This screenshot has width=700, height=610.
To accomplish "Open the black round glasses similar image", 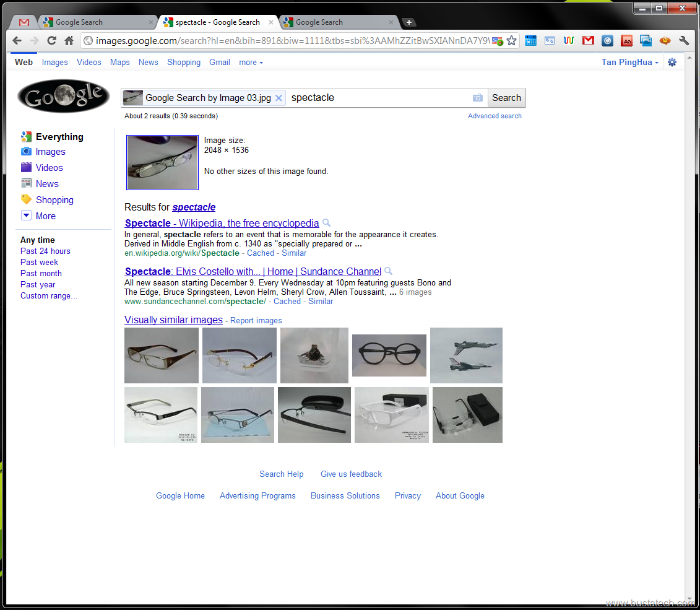I will 389,355.
